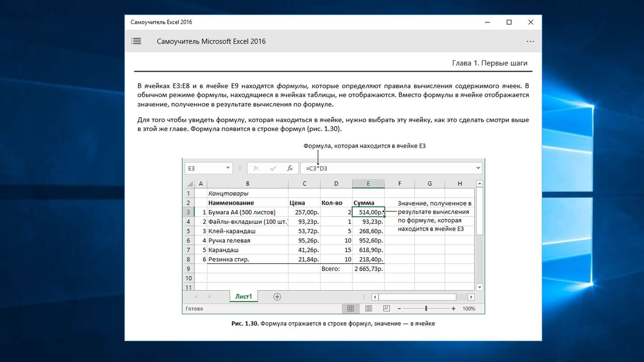Click the Insert Function fx icon

tap(290, 168)
